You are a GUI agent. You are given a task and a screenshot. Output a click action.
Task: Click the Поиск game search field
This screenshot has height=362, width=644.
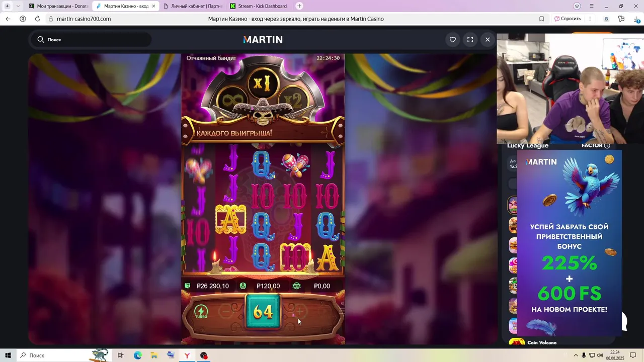(x=91, y=40)
